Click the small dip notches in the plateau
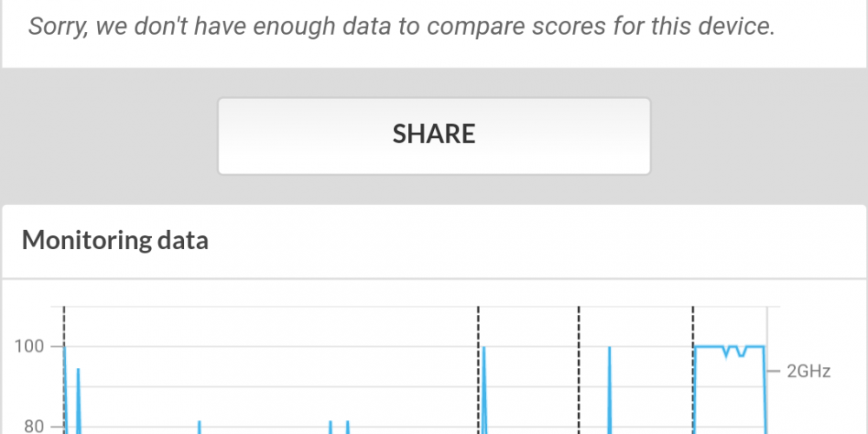The width and height of the screenshot is (868, 434). click(x=734, y=352)
